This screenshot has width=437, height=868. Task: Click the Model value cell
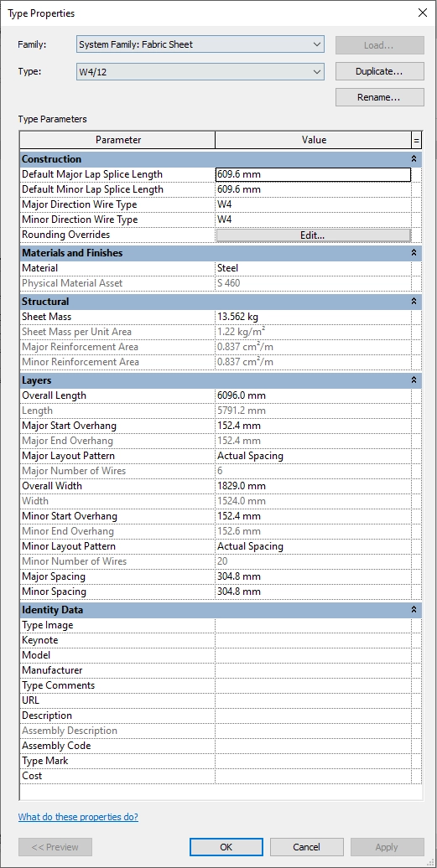pos(313,655)
